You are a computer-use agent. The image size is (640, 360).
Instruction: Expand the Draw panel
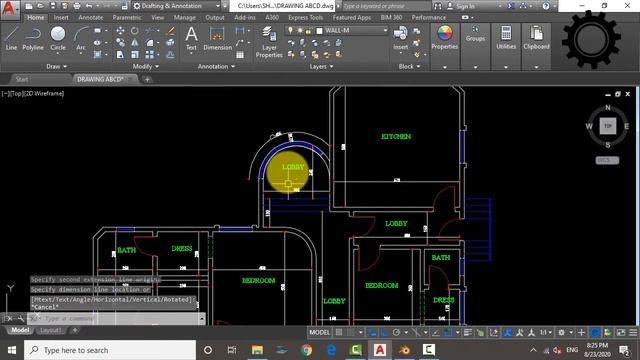(x=56, y=66)
